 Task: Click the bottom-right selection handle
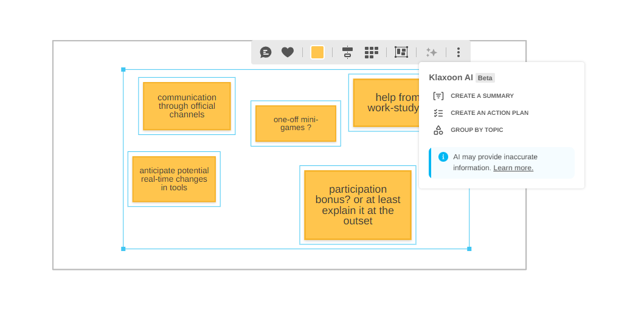(469, 249)
